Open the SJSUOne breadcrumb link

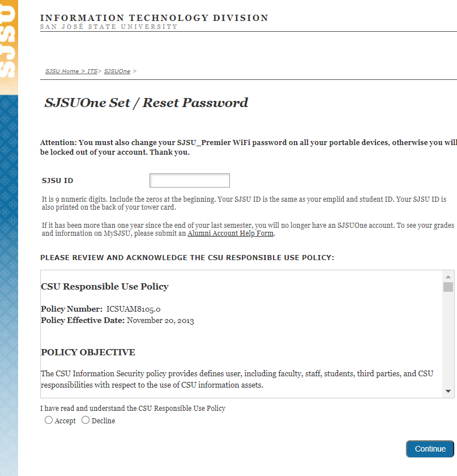tap(117, 71)
